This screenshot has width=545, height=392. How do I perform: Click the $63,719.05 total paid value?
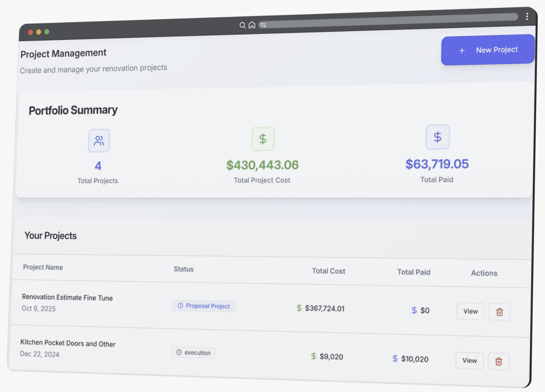[437, 164]
